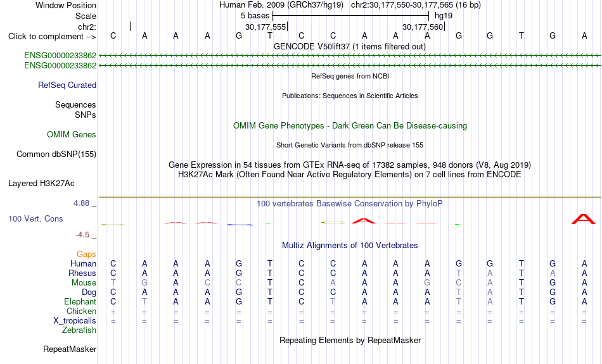
Task: Click 'Multiz Alignments of 100 Vertebrates' title
Action: pos(350,246)
